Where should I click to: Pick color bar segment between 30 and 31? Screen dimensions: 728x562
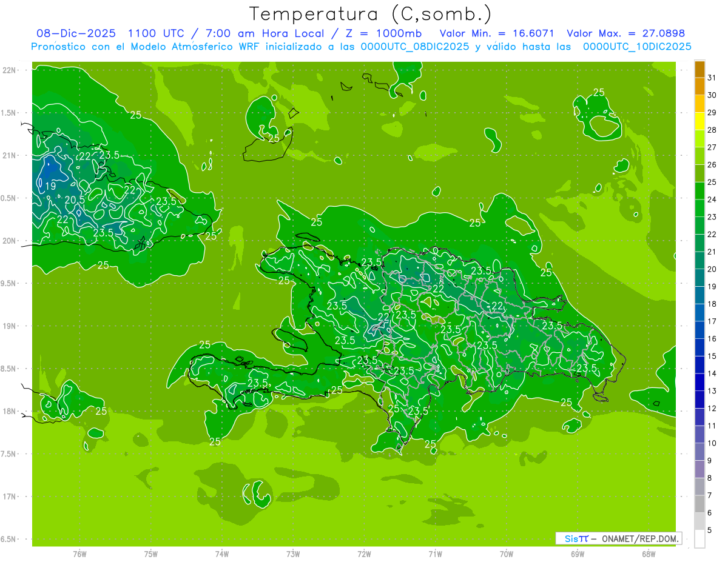click(x=699, y=86)
